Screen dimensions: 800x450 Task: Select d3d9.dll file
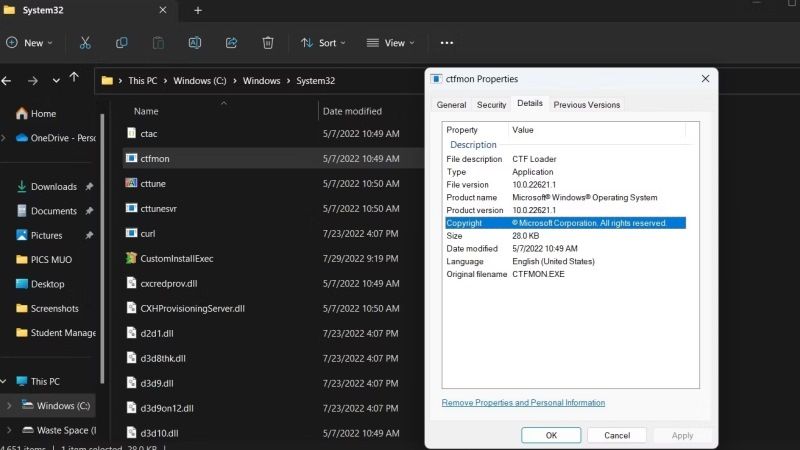[157, 384]
